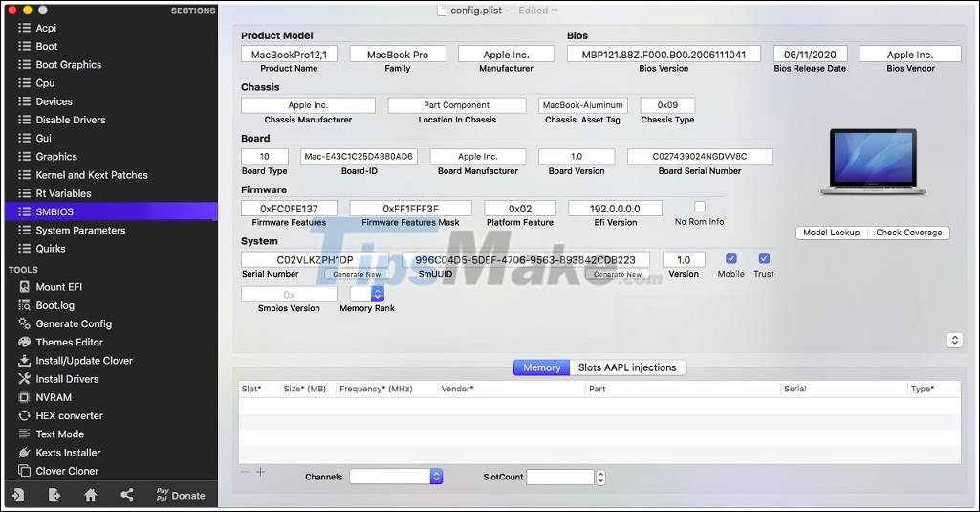The width and height of the screenshot is (980, 512).
Task: Click the SlotCount input field
Action: (560, 477)
